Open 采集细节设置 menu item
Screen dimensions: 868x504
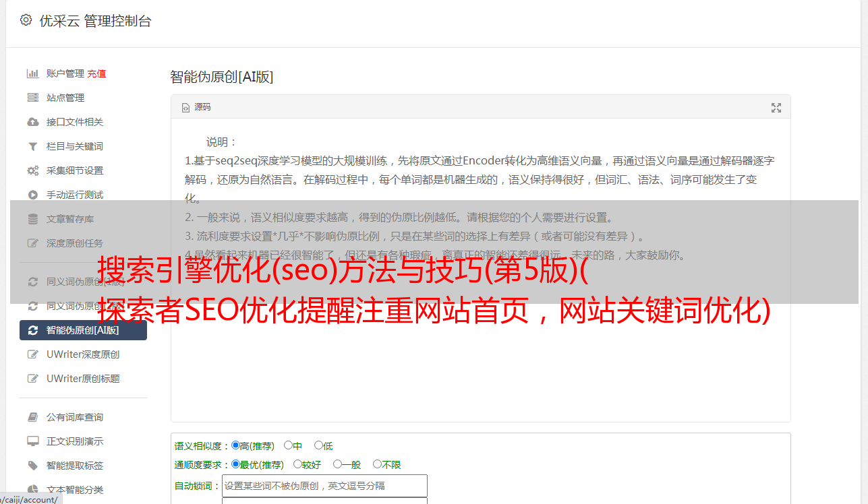75,170
